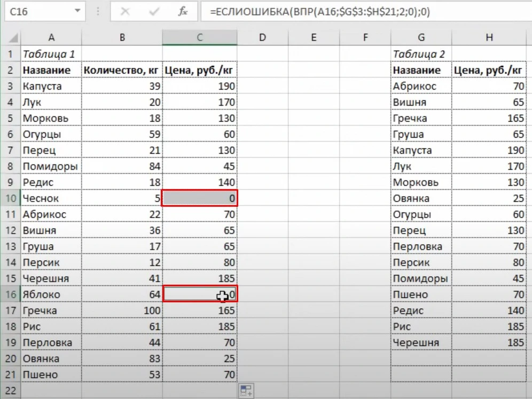This screenshot has width=532, height=399.
Task: Open the Auto Fill Options icon below column C
Action: click(x=246, y=390)
